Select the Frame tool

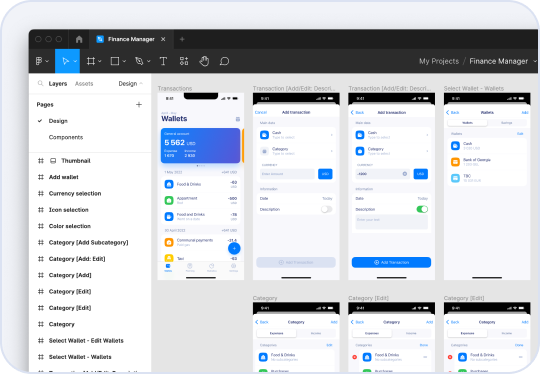[91, 61]
